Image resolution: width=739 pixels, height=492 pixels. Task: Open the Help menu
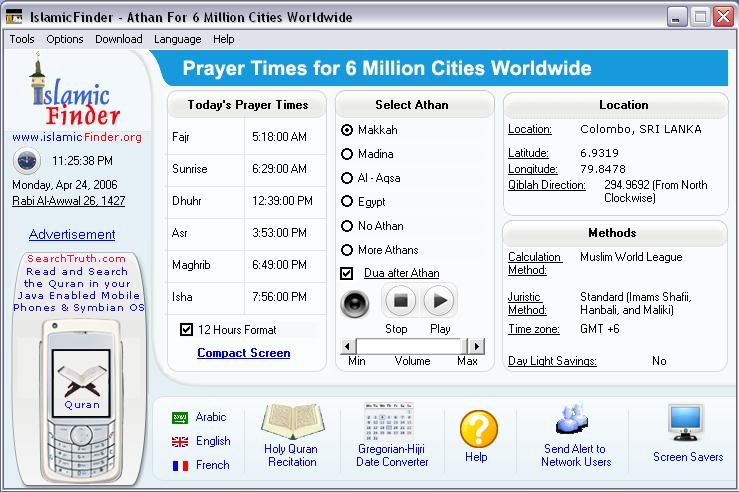click(223, 39)
